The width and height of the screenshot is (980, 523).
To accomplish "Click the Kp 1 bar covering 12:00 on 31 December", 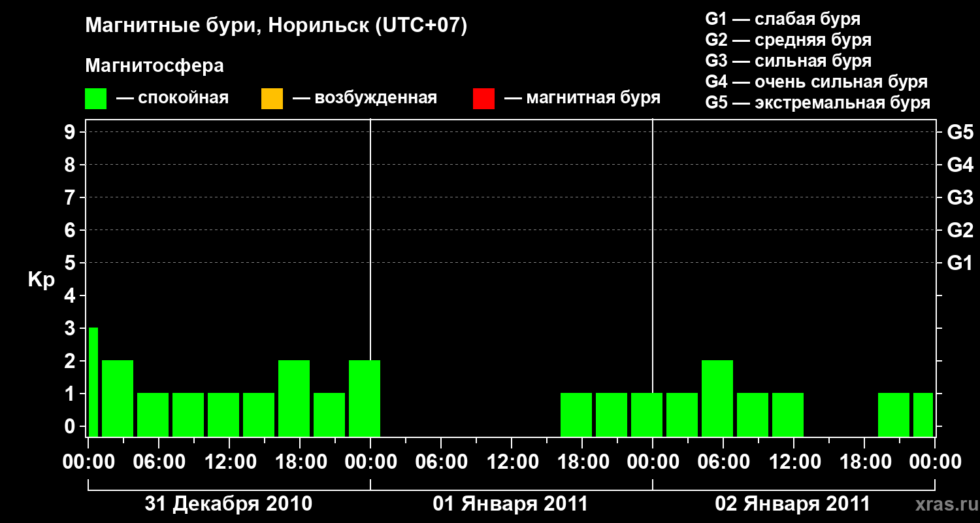I will coord(223,414).
